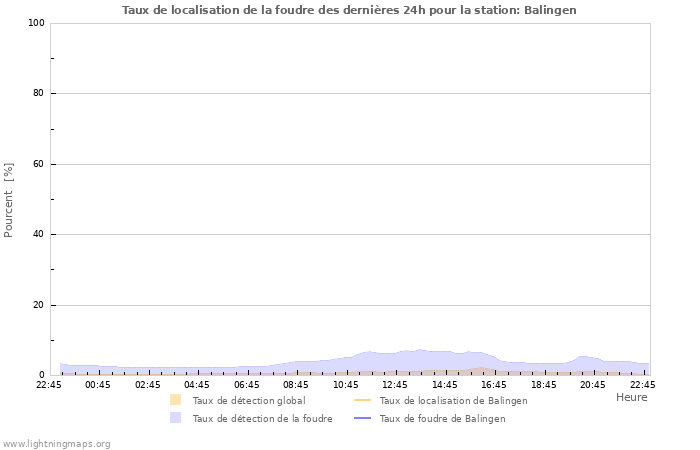Click the orange line for 'Taux de localisation de Balingen'
700x450 pixels.
pos(362,400)
